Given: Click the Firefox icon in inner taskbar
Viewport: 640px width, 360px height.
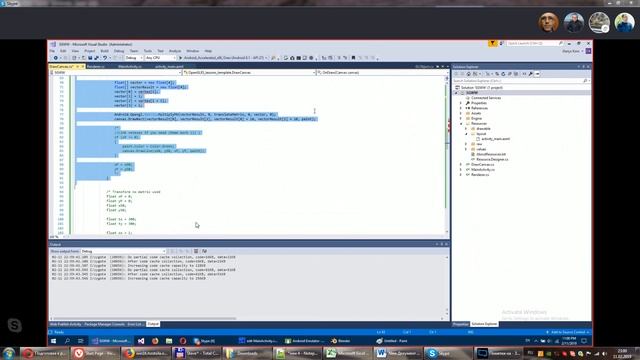Looking at the screenshot, I should 155,341.
